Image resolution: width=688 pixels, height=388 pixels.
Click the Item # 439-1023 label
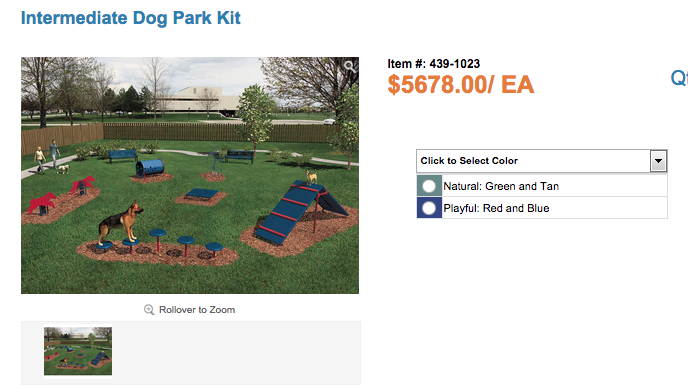(x=434, y=64)
